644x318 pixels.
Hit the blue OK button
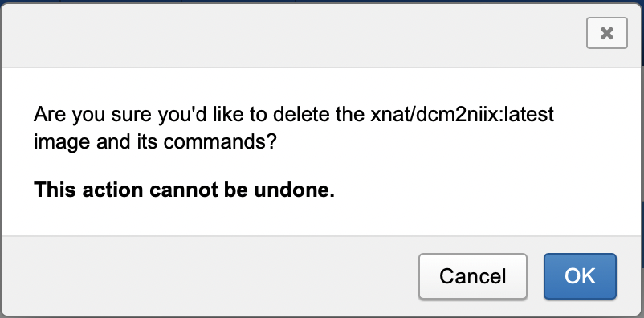click(x=580, y=276)
